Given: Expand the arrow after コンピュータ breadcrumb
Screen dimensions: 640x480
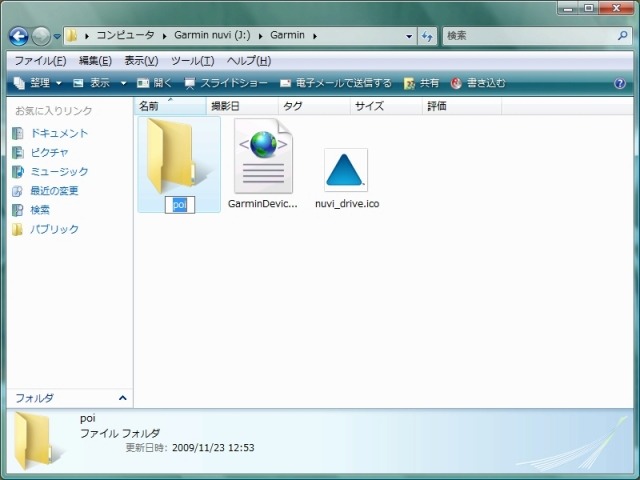Looking at the screenshot, I should [164, 36].
